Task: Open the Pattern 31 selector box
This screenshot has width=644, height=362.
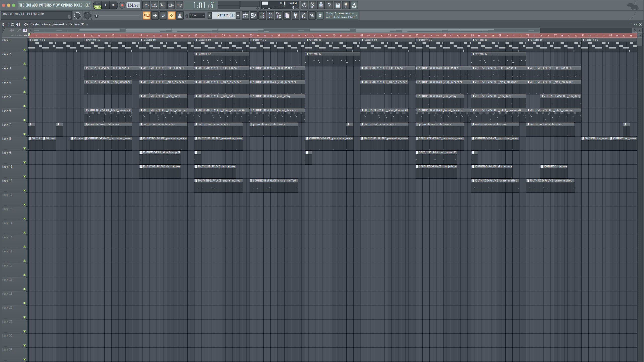Action: (x=224, y=16)
